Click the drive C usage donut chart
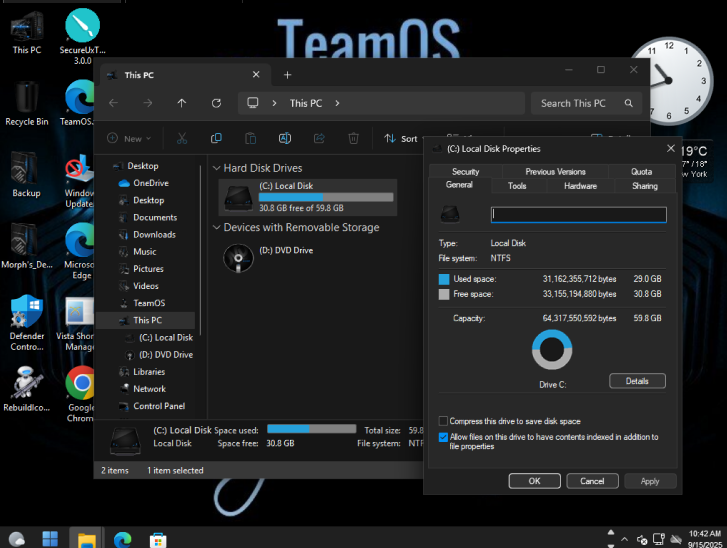This screenshot has height=548, width=727. pos(552,350)
